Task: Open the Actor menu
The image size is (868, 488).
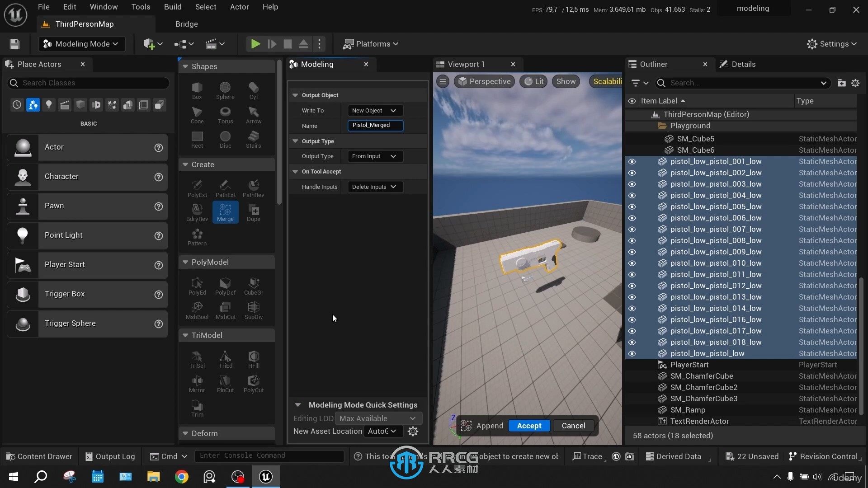Action: pos(240,7)
